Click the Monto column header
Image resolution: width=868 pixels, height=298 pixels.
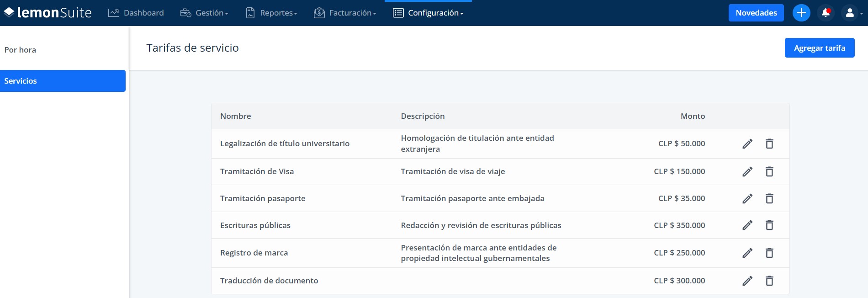coord(693,116)
